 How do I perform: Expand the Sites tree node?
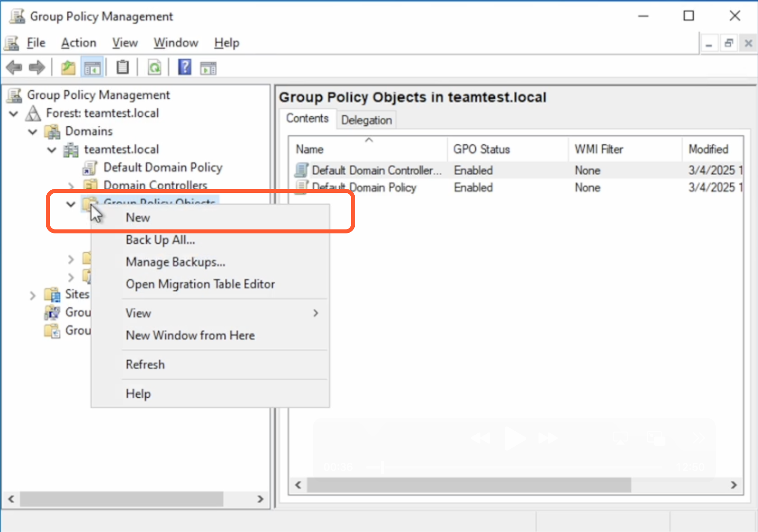(33, 295)
